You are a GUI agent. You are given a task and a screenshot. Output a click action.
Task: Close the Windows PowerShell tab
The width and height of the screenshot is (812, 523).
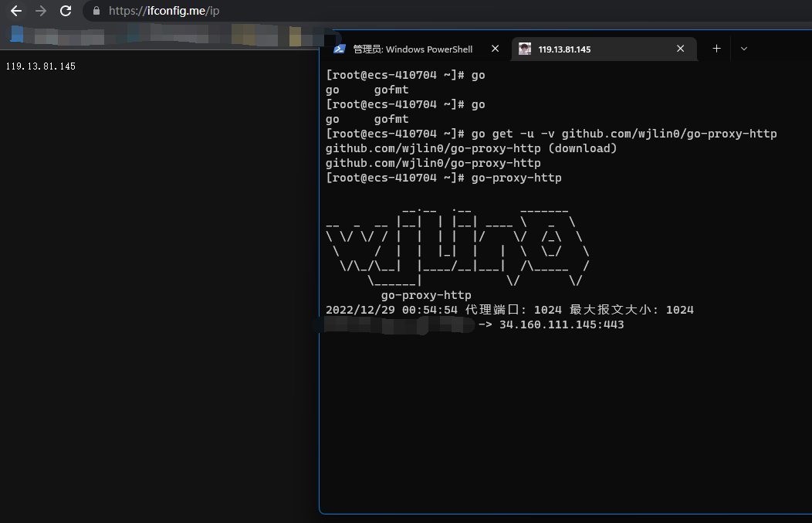(495, 48)
